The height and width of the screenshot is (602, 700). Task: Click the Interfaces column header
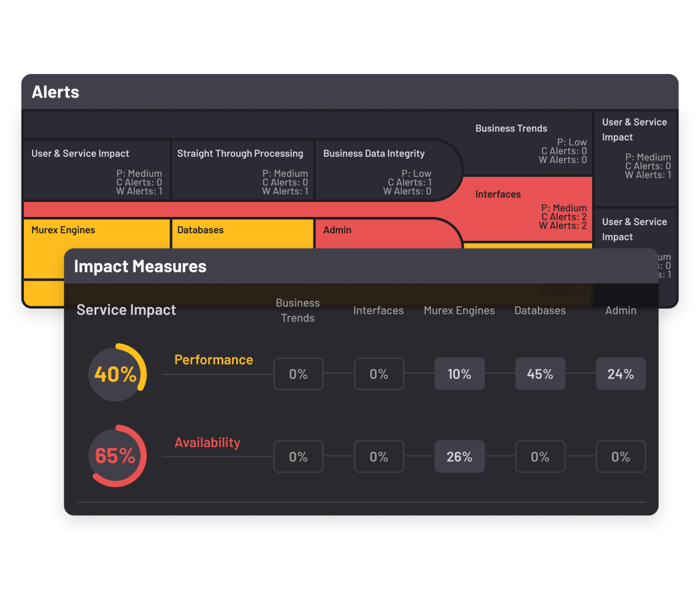[x=378, y=310]
